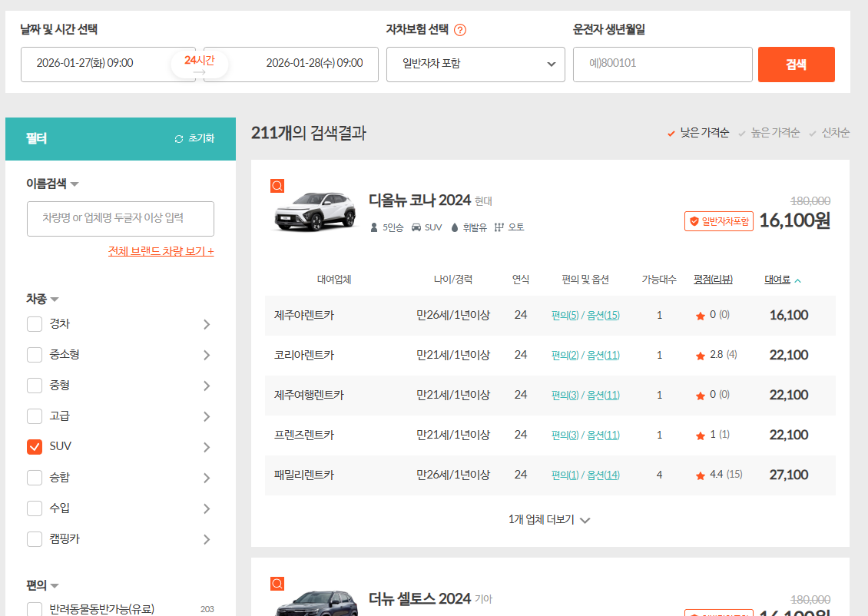Click the 16,100원 headline price

point(794,220)
